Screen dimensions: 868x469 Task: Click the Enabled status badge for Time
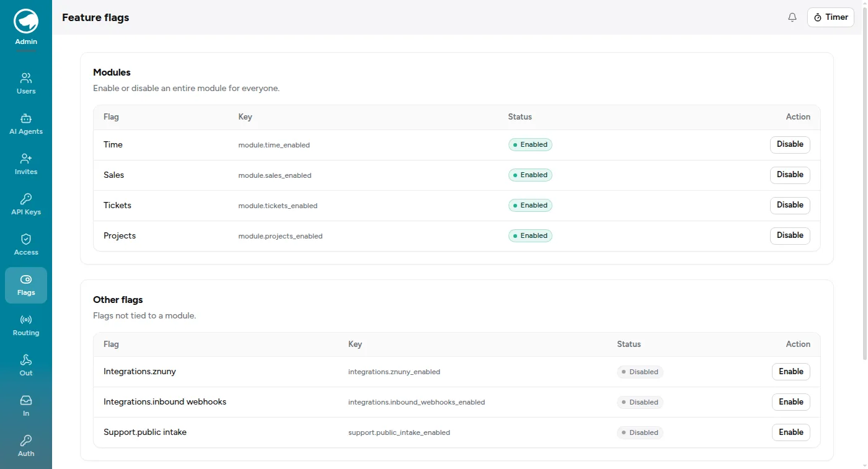(530, 144)
